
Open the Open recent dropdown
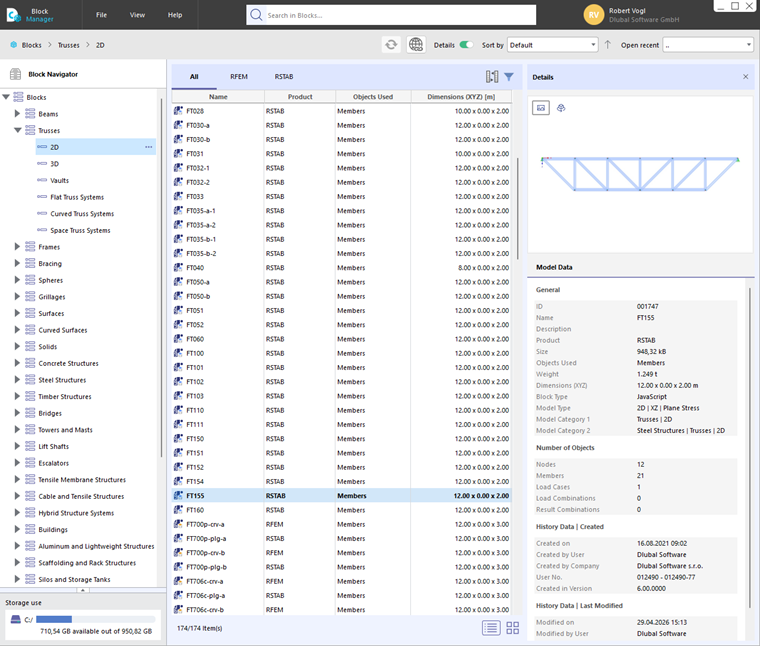tap(708, 45)
